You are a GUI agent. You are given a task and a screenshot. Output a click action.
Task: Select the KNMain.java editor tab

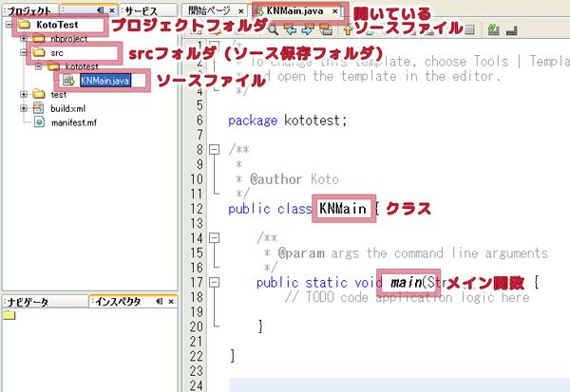(x=294, y=10)
